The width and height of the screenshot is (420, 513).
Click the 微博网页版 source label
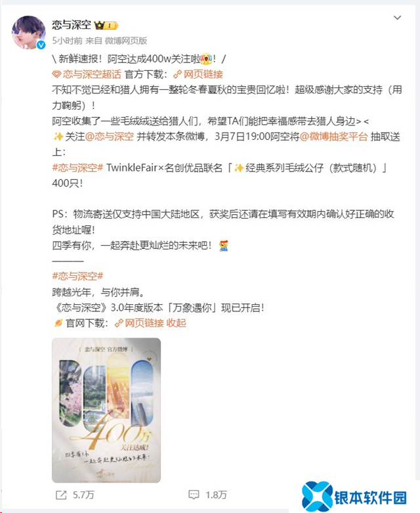point(126,41)
